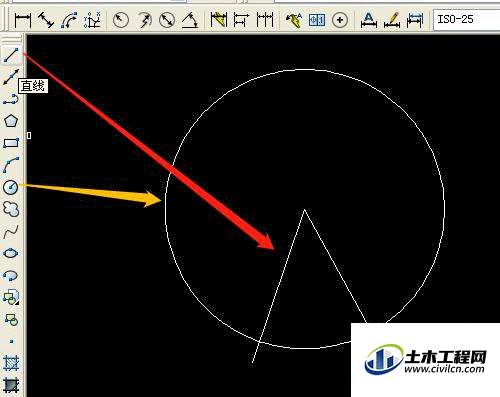Open the ISO-25 dimension style dropdown

click(x=467, y=19)
